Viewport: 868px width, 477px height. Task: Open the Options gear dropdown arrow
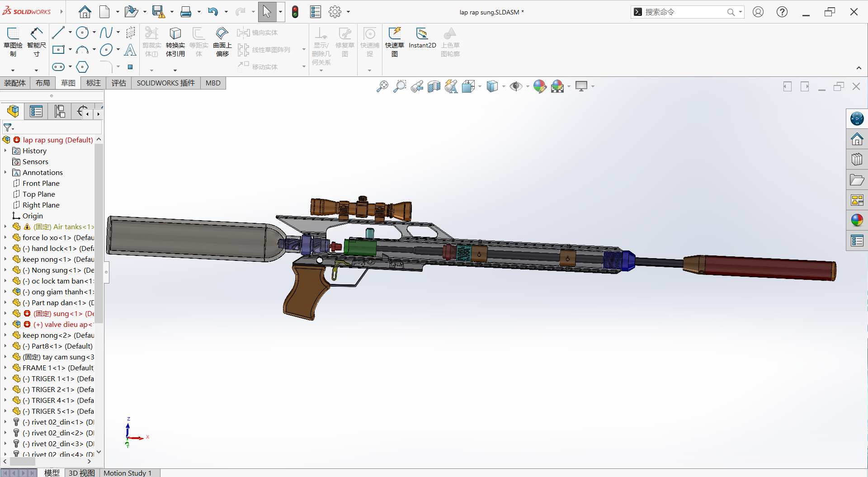click(x=348, y=12)
